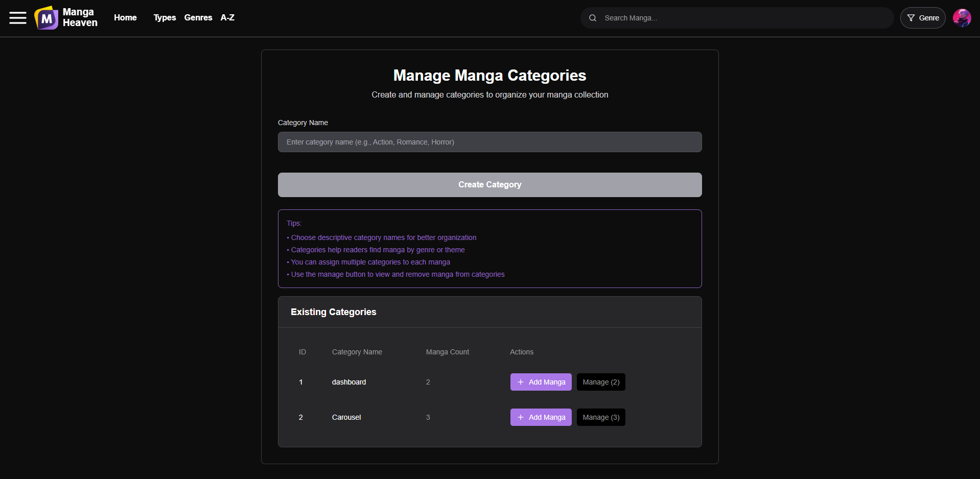The image size is (980, 479).
Task: Click ID 2 in Carousel row
Action: pyautogui.click(x=301, y=417)
